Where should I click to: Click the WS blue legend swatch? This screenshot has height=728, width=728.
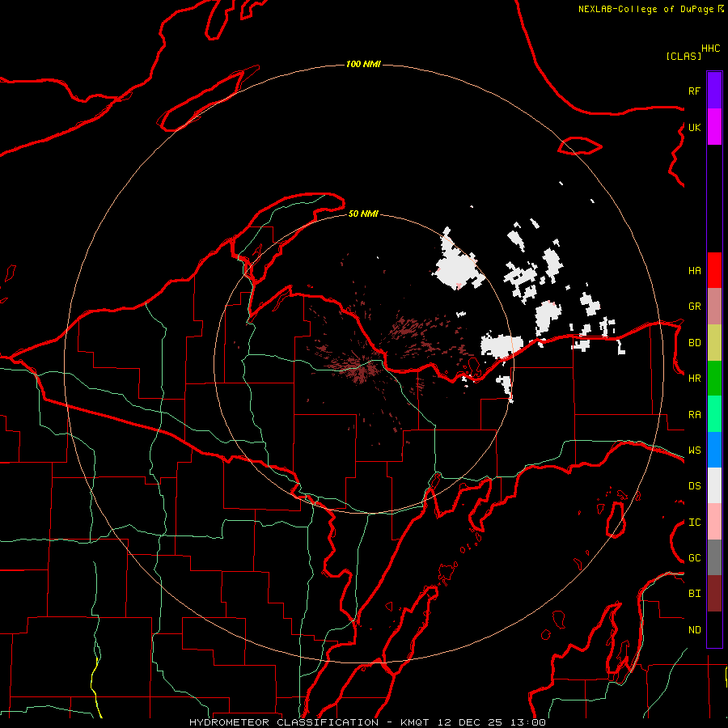714,450
